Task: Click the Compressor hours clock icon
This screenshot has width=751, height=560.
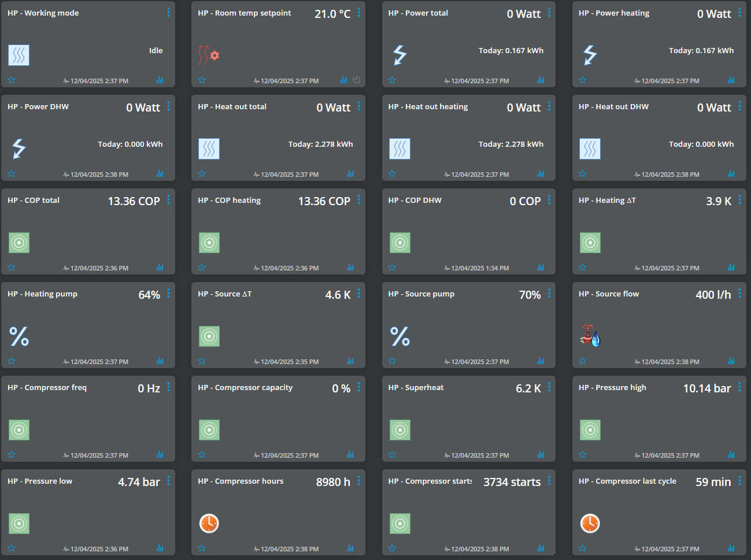Action: tap(209, 523)
